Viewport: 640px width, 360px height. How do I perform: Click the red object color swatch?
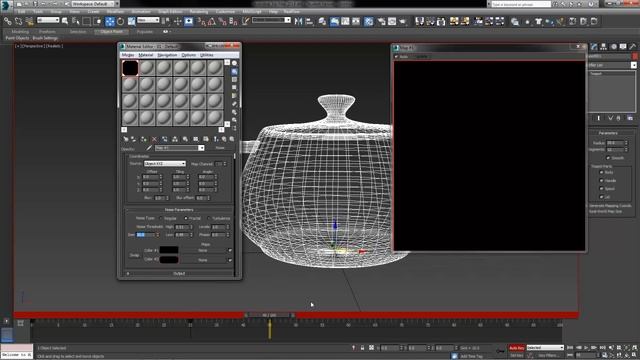[x=635, y=56]
